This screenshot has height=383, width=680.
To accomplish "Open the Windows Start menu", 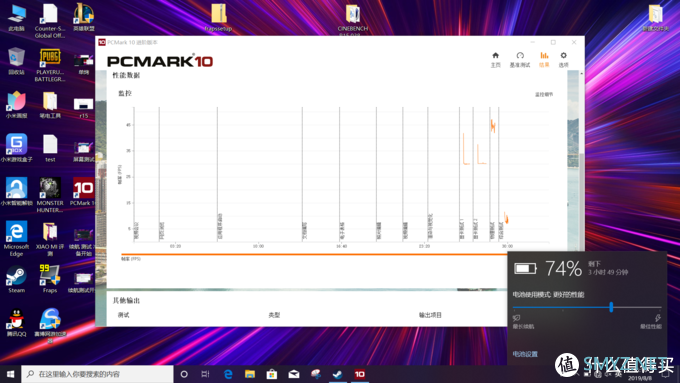I will [10, 374].
